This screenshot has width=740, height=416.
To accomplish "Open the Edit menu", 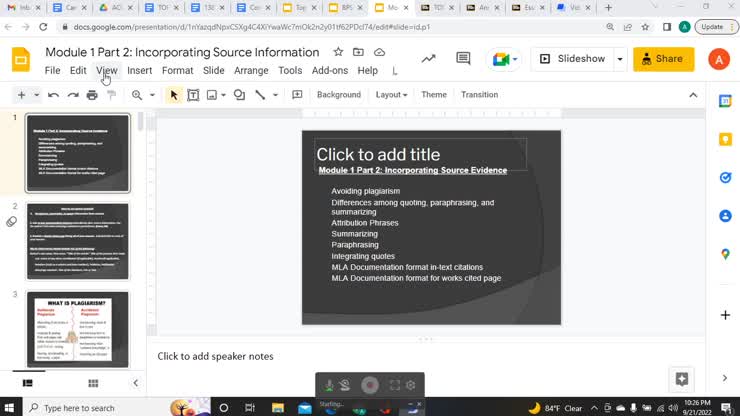I will pos(78,70).
